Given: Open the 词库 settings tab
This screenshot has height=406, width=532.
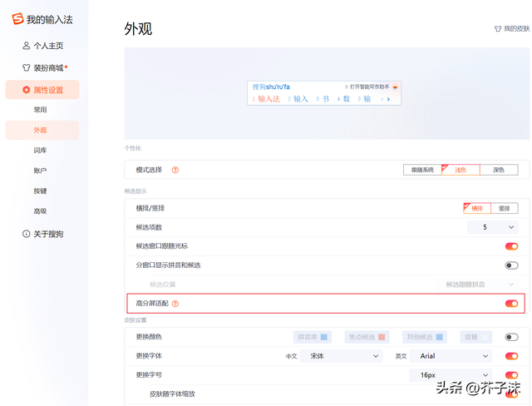Looking at the screenshot, I should point(40,150).
